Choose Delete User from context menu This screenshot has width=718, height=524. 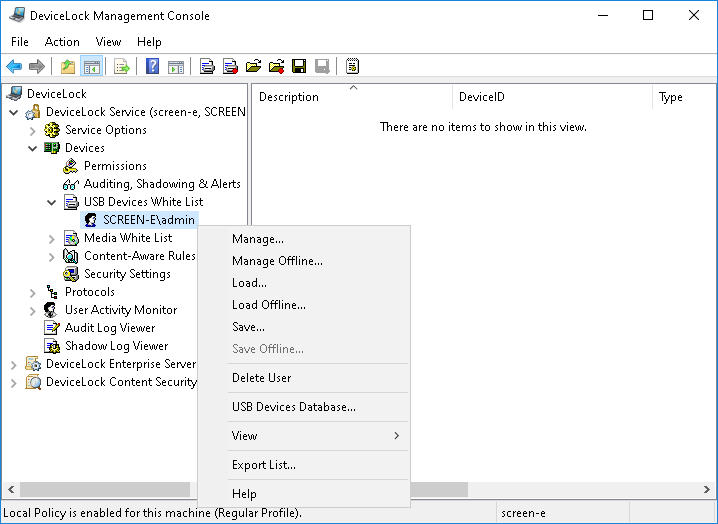point(261,378)
